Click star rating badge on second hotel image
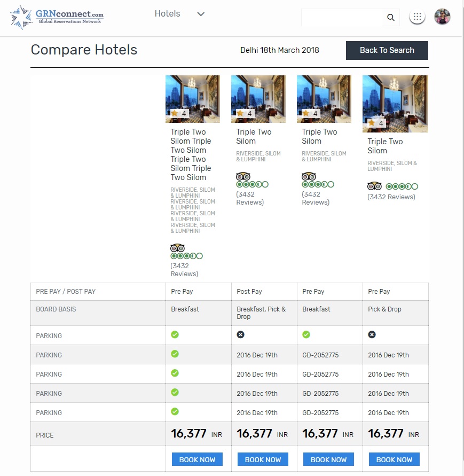The width and height of the screenshot is (464, 476). coord(245,114)
